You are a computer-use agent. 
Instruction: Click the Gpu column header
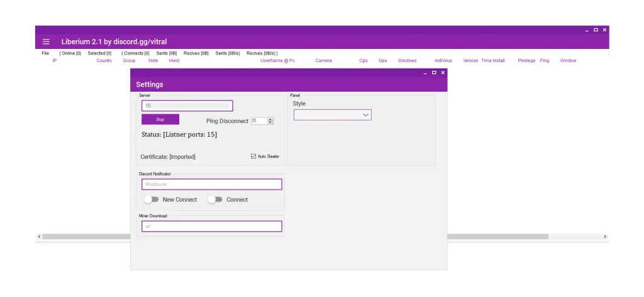click(383, 61)
